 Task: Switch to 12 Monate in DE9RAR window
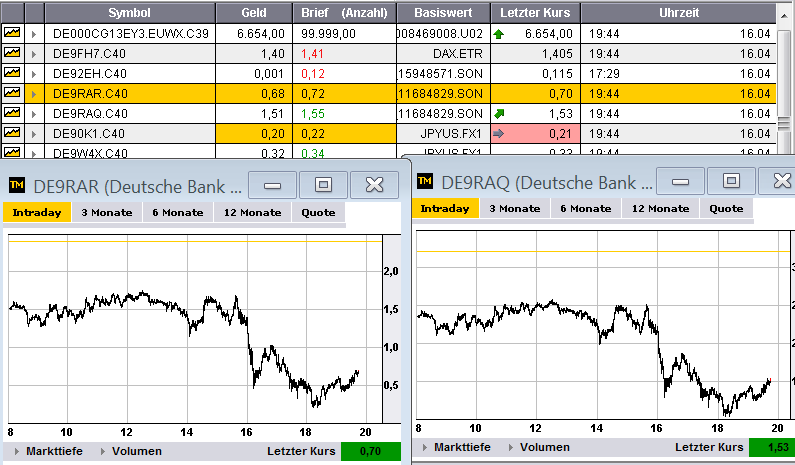pyautogui.click(x=252, y=212)
